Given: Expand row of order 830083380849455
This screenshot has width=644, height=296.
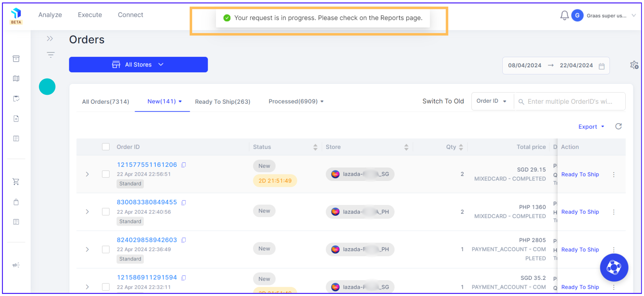Looking at the screenshot, I should 87,212.
